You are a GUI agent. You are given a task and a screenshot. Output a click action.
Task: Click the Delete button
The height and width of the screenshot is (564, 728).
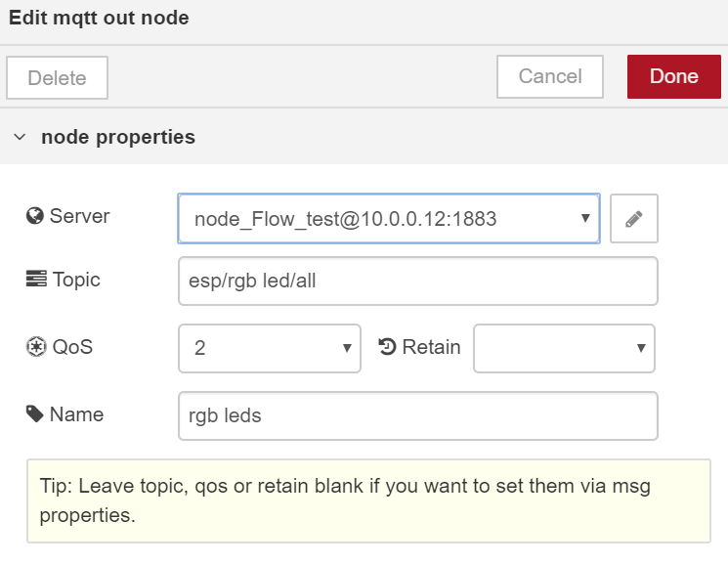[x=57, y=78]
